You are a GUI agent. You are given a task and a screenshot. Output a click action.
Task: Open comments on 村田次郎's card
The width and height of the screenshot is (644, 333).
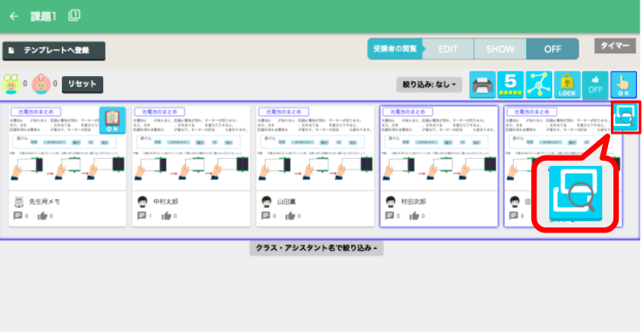click(390, 216)
